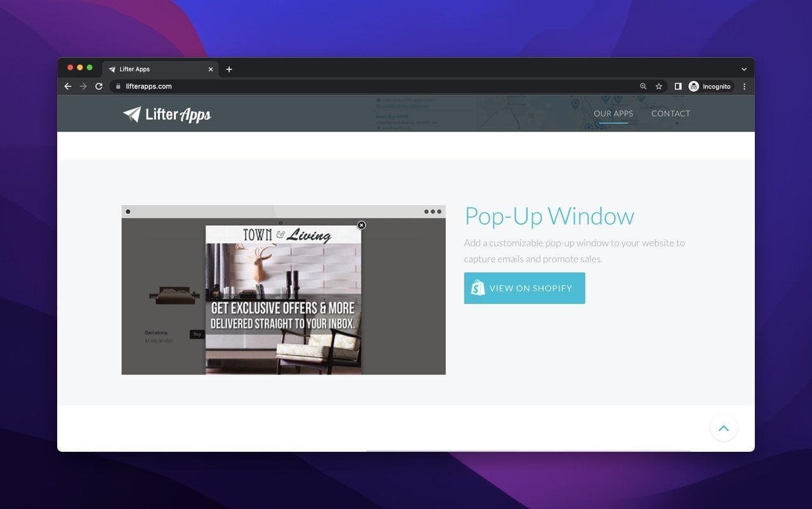Click the Town & Living popup title
This screenshot has width=812, height=509.
click(x=287, y=235)
